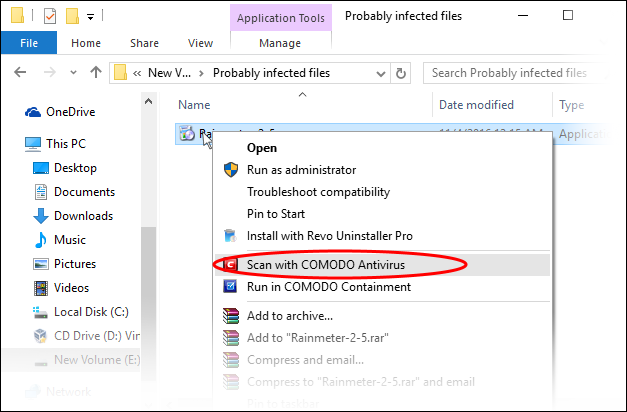Focus the Search Probably infected files box
Image resolution: width=627 pixels, height=412 pixels.
[516, 73]
